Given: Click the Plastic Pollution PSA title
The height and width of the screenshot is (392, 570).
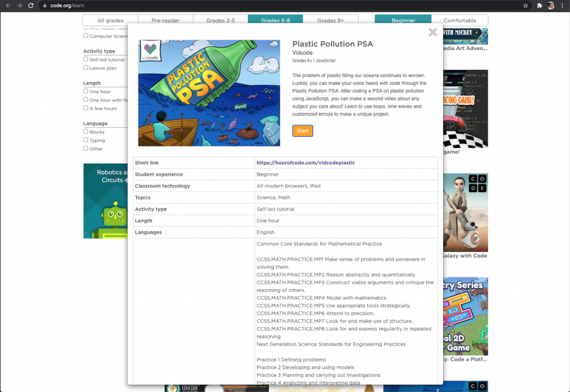Looking at the screenshot, I should [333, 44].
